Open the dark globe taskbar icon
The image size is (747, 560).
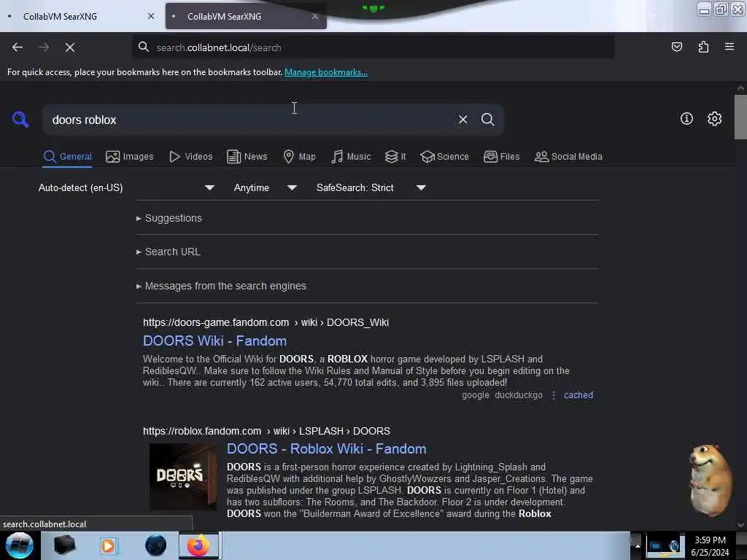[155, 545]
